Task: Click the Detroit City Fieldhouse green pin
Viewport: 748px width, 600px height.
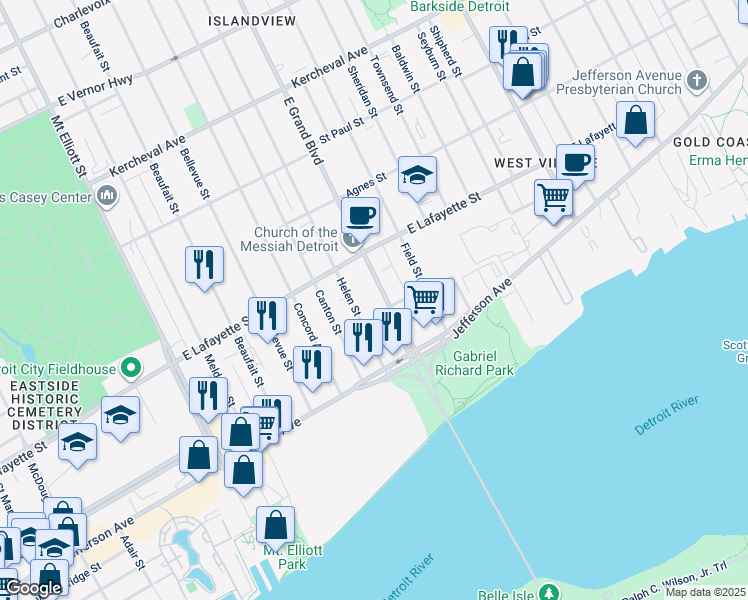Action: point(131,370)
